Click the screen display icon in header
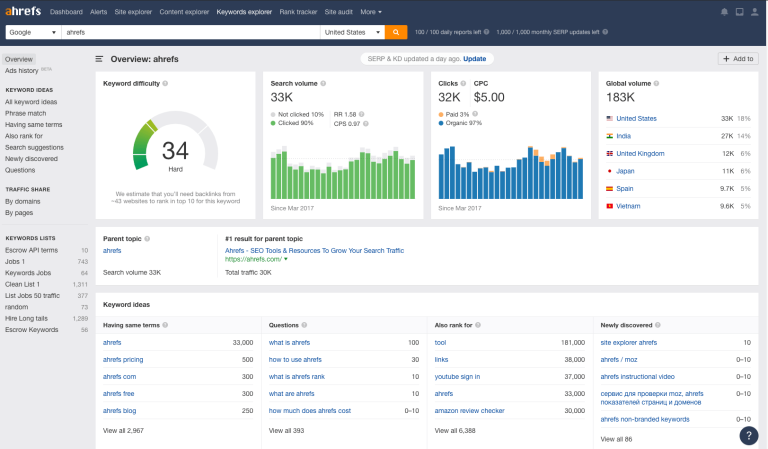 coord(739,12)
